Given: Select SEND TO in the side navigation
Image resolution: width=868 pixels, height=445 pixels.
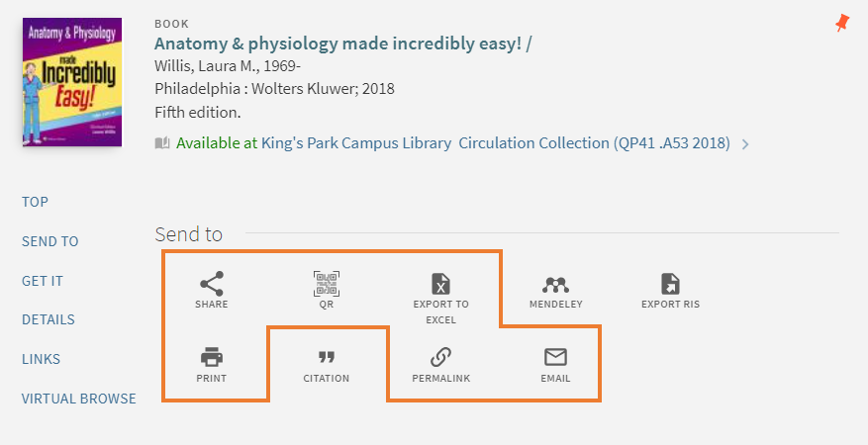Looking at the screenshot, I should pos(49,241).
